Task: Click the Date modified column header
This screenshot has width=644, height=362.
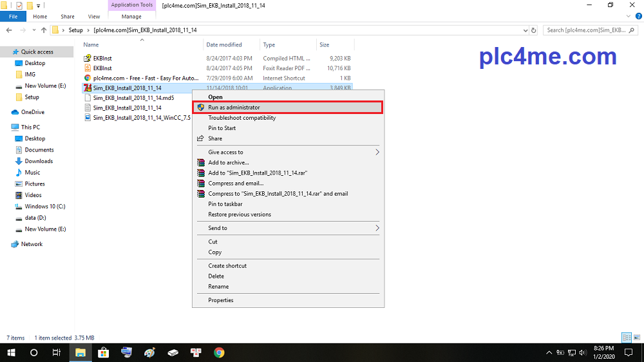Action: click(224, 45)
